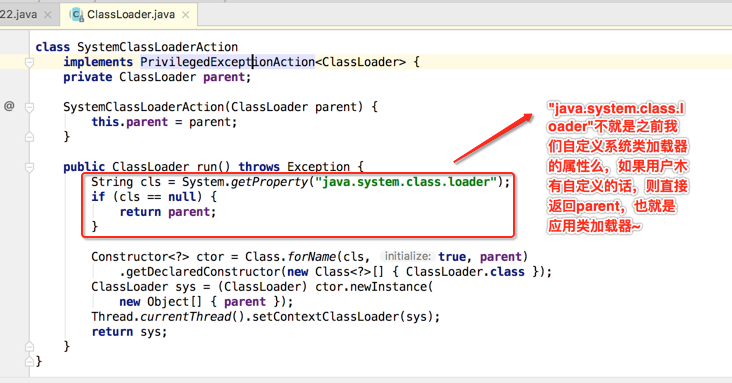This screenshot has width=732, height=383.
Task: Close the ClassLoader.java tab
Action: click(186, 15)
